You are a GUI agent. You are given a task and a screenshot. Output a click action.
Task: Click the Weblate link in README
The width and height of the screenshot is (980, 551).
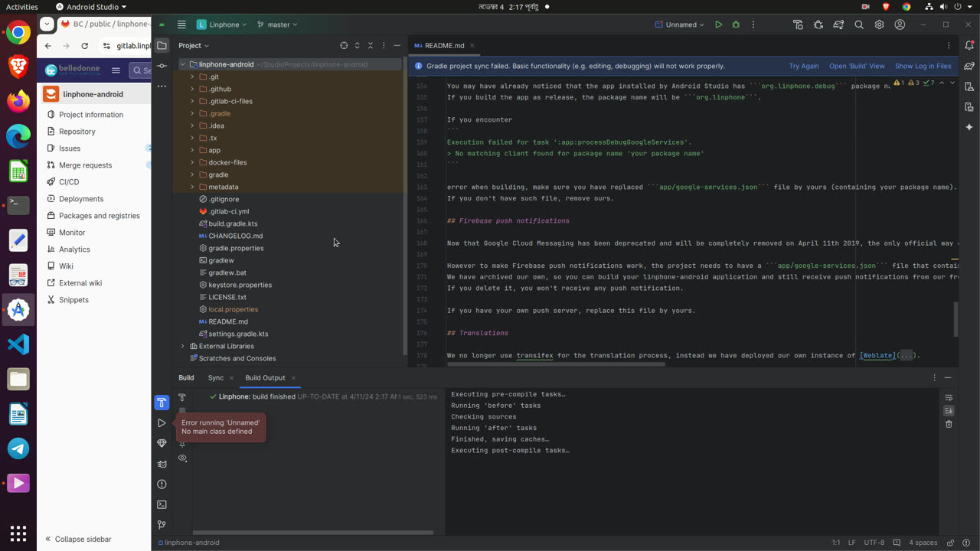877,356
